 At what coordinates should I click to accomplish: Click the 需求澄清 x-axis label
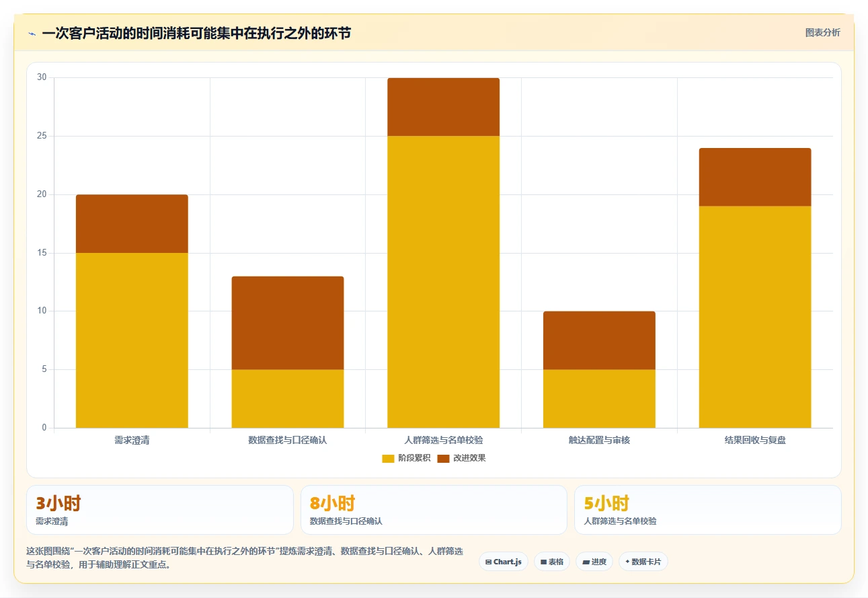pyautogui.click(x=132, y=441)
